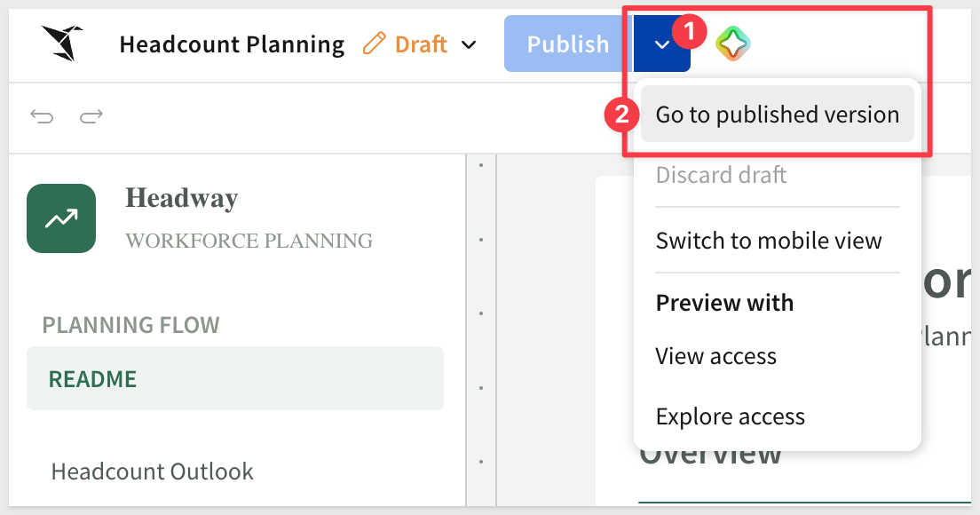Click the Draft status label
This screenshot has width=980, height=515.
pos(422,44)
